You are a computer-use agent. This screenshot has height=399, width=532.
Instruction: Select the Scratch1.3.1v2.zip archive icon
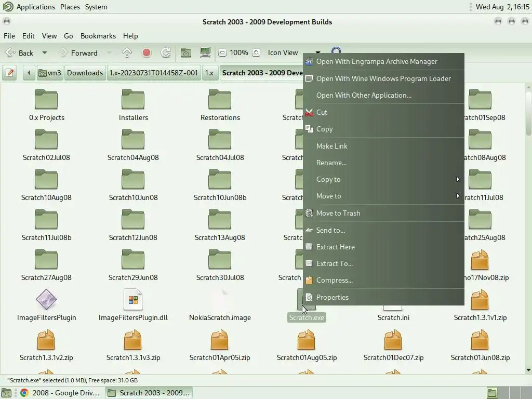(x=46, y=340)
